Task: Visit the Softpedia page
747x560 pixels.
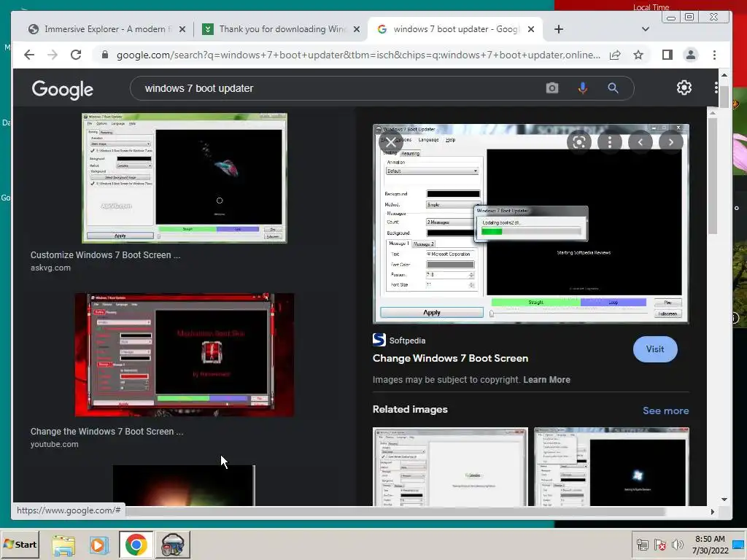Action: (655, 349)
